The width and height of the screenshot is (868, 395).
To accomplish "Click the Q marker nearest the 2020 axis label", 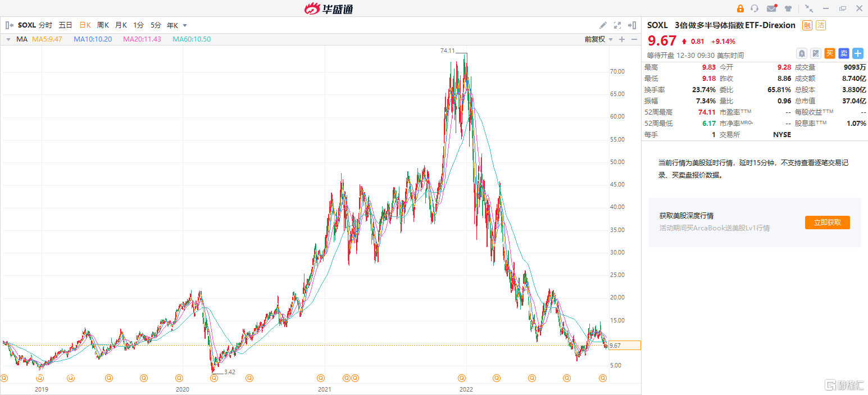I will click(x=179, y=378).
